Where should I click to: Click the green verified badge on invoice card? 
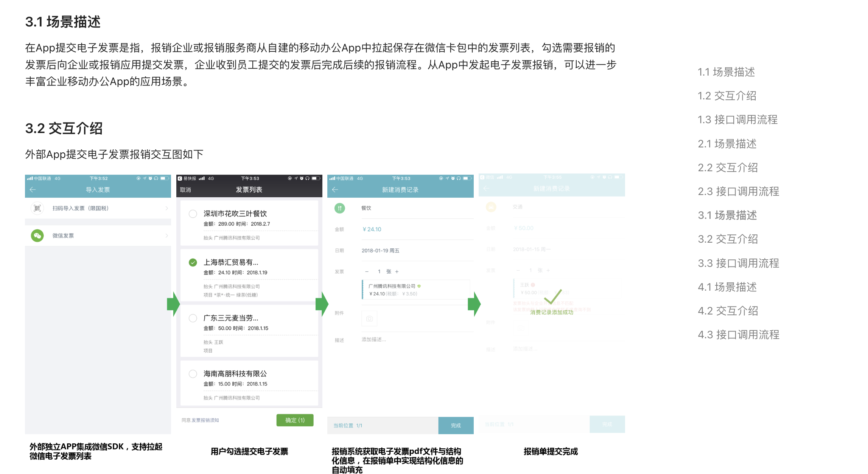[x=419, y=286]
